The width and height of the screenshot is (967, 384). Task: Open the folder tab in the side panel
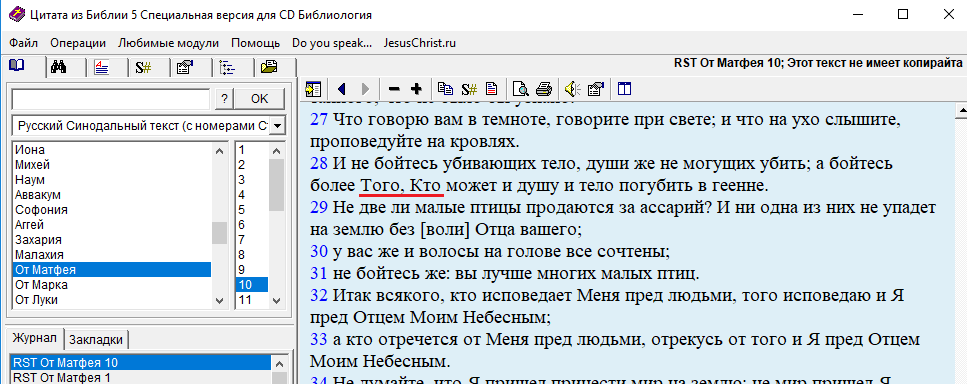[x=270, y=68]
